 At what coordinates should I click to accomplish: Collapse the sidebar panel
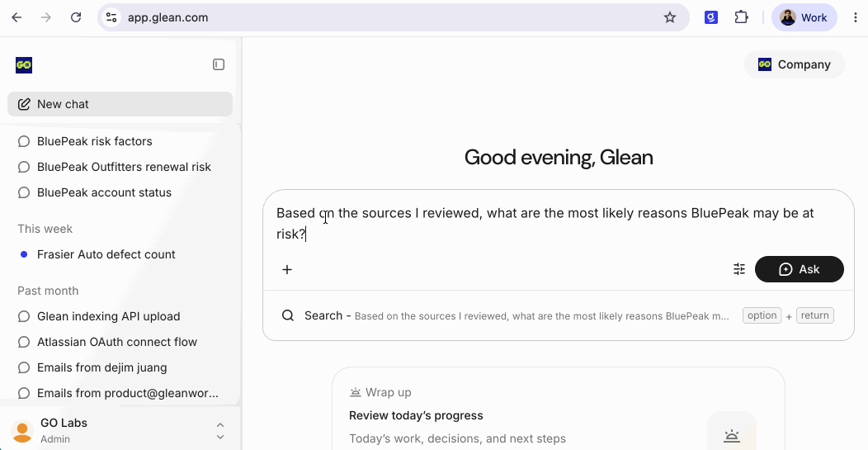(x=219, y=65)
